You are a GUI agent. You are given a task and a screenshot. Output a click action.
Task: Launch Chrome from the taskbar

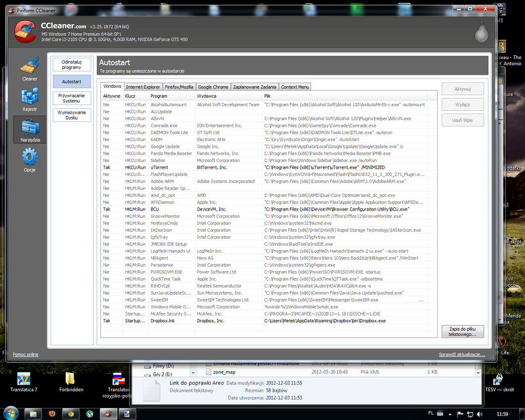(x=70, y=414)
